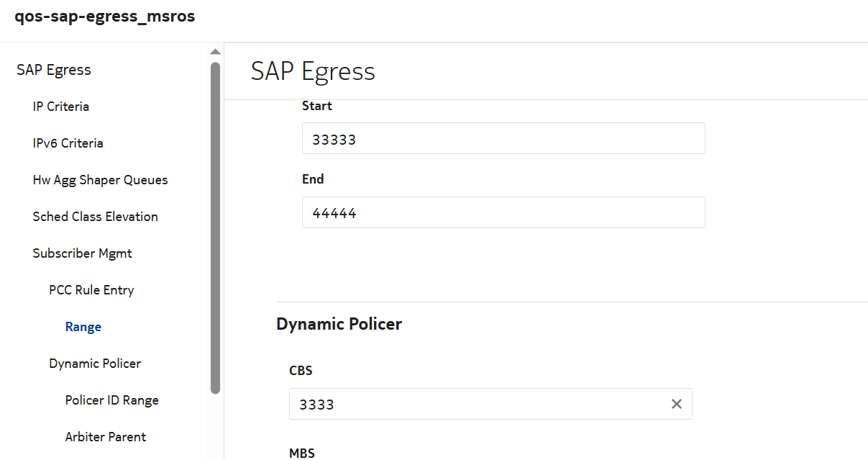
Task: Click the qos-sap-egress_msros page title
Action: [105, 17]
